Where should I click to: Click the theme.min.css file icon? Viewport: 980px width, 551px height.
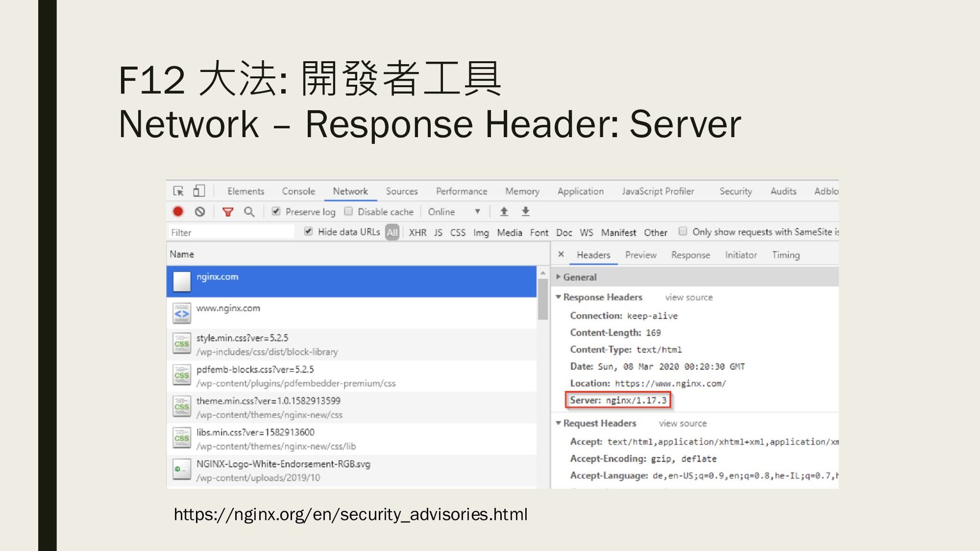coord(182,407)
